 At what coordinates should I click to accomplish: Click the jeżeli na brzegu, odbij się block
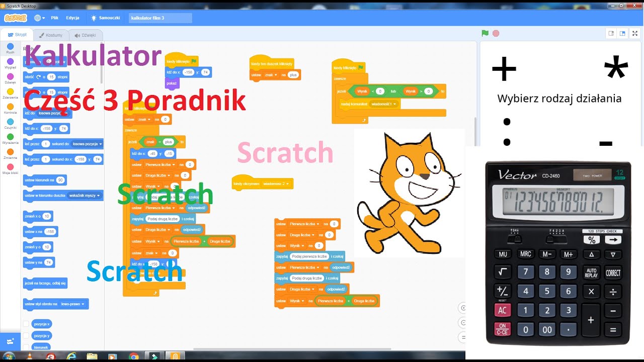(45, 284)
